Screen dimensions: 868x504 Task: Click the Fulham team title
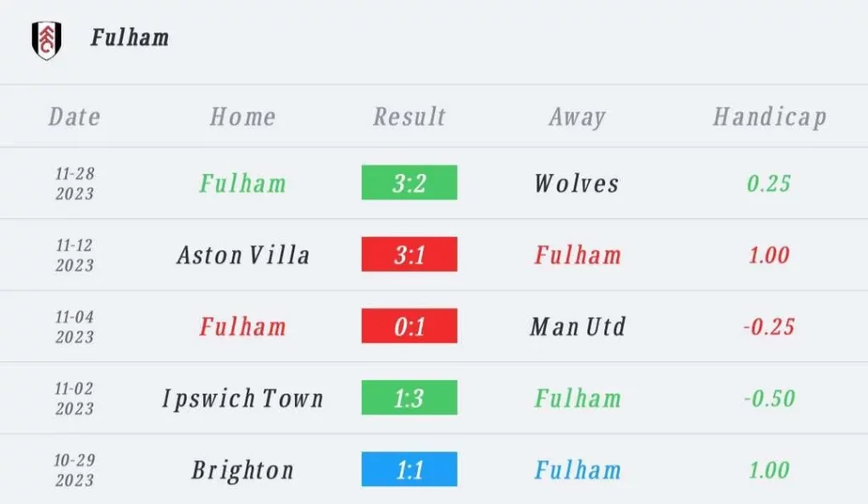(130, 38)
